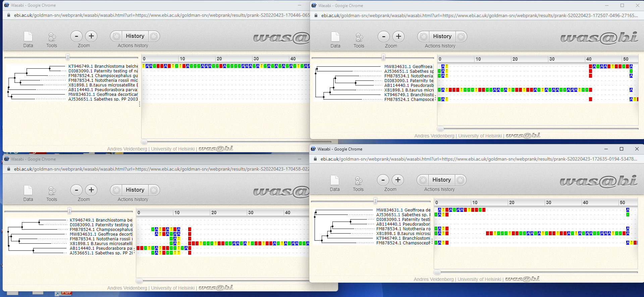Open the Tools menu in the 172635 Wasabi window

pyautogui.click(x=358, y=183)
